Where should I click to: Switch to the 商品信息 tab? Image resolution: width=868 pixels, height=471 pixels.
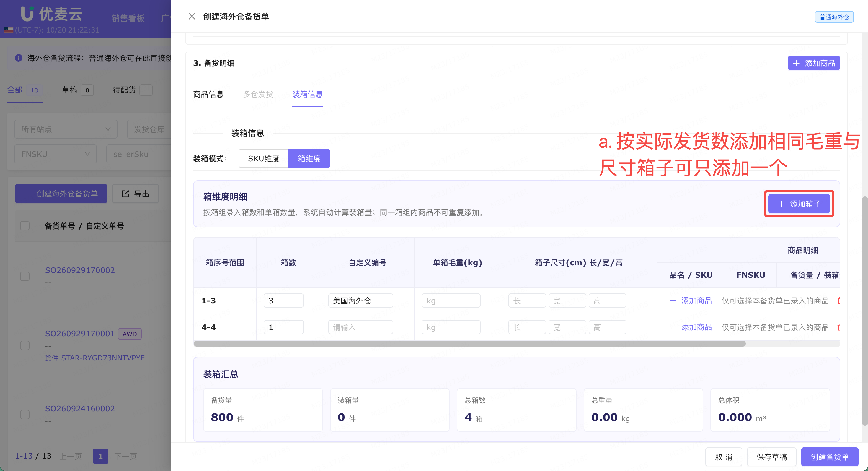(208, 94)
